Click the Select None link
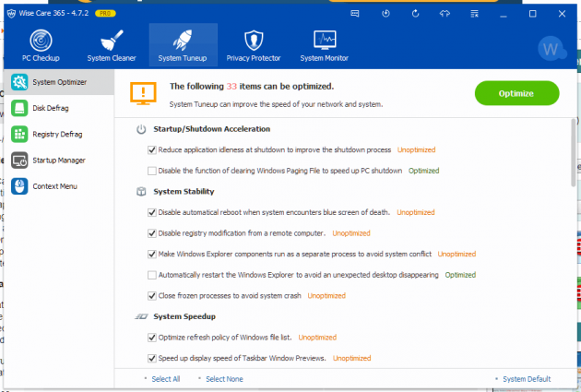The image size is (581, 392). [x=223, y=379]
